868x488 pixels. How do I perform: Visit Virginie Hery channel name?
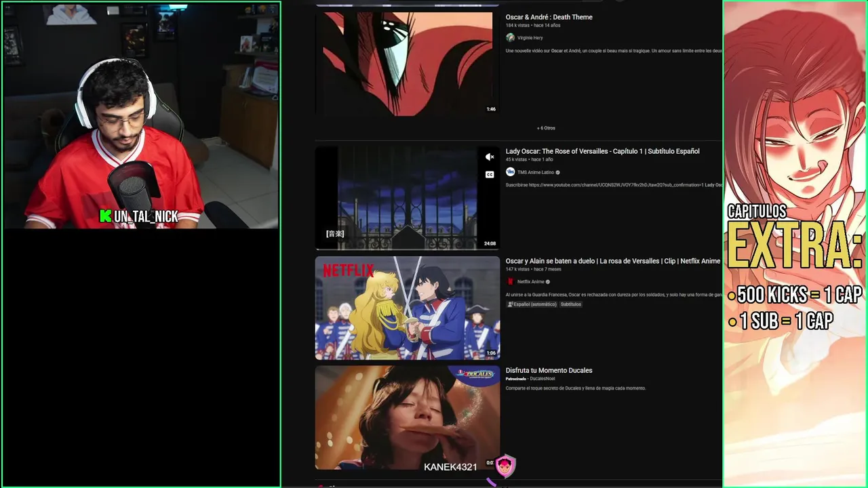(x=530, y=38)
